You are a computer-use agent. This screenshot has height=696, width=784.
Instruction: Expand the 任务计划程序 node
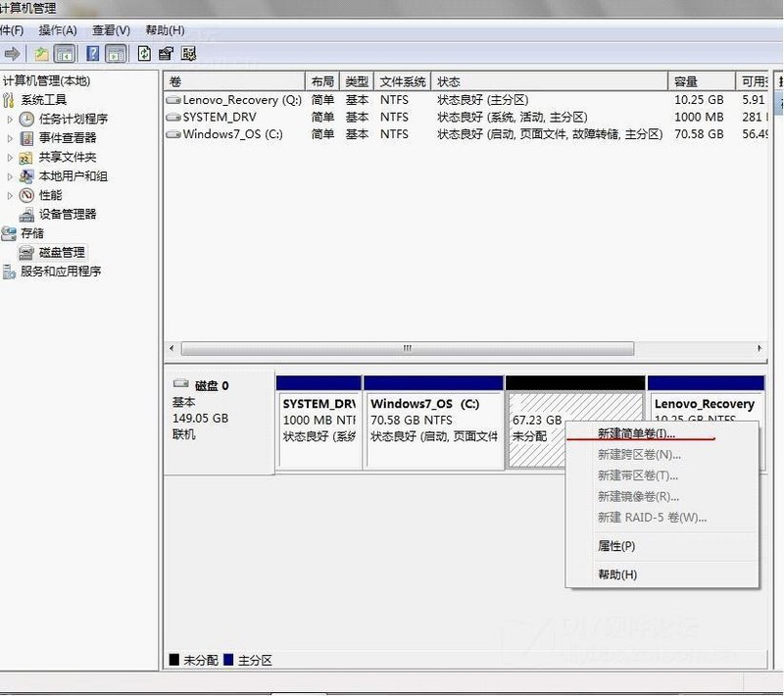[x=9, y=119]
